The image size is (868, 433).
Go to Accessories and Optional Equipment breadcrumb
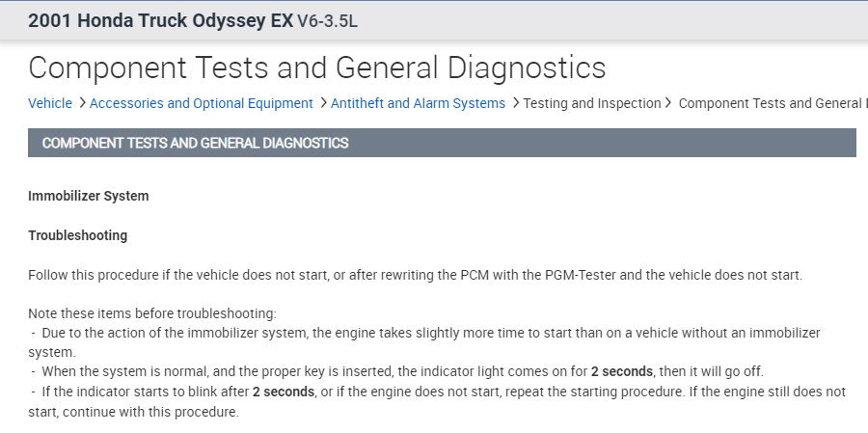click(x=201, y=103)
